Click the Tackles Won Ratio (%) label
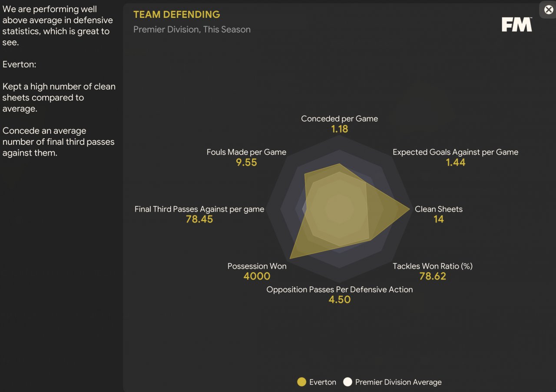Image resolution: width=556 pixels, height=392 pixels. click(432, 266)
